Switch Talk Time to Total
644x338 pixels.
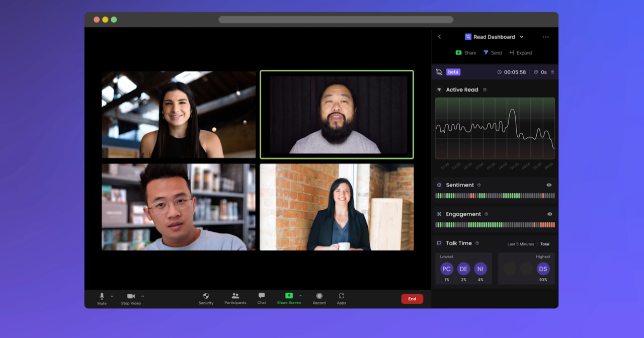(x=545, y=244)
